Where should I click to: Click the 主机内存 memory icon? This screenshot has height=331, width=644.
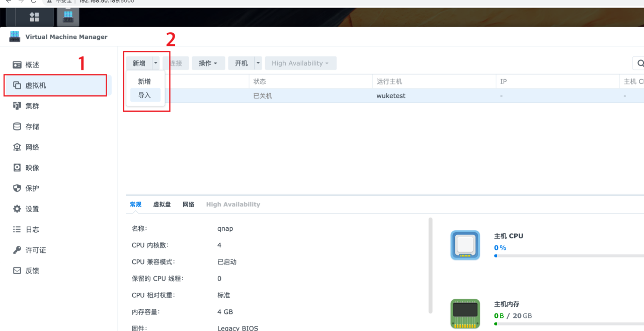(x=465, y=313)
